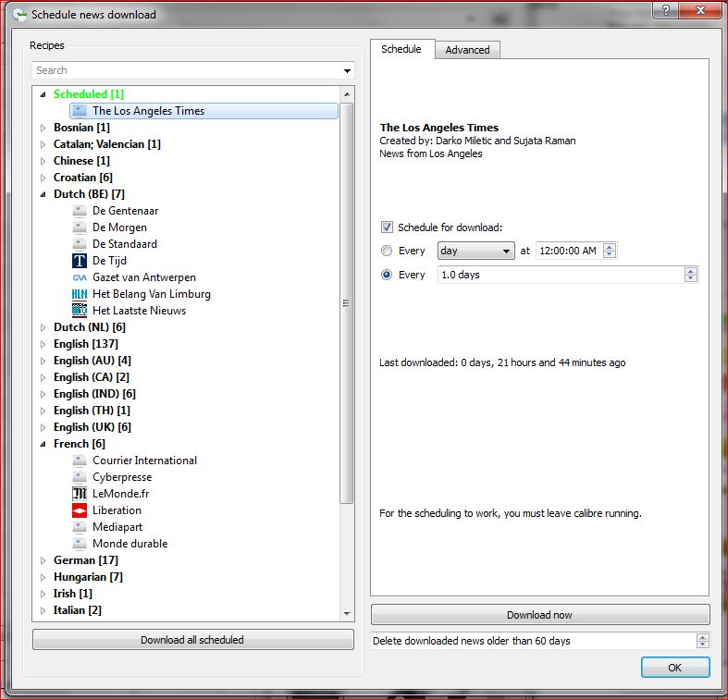
Task: Click the calibre icon in title bar
Action: pos(19,15)
